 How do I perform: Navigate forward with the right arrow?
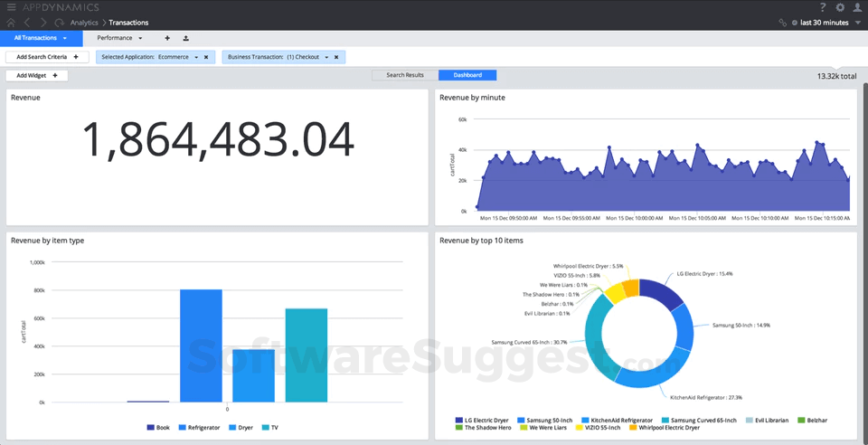43,23
